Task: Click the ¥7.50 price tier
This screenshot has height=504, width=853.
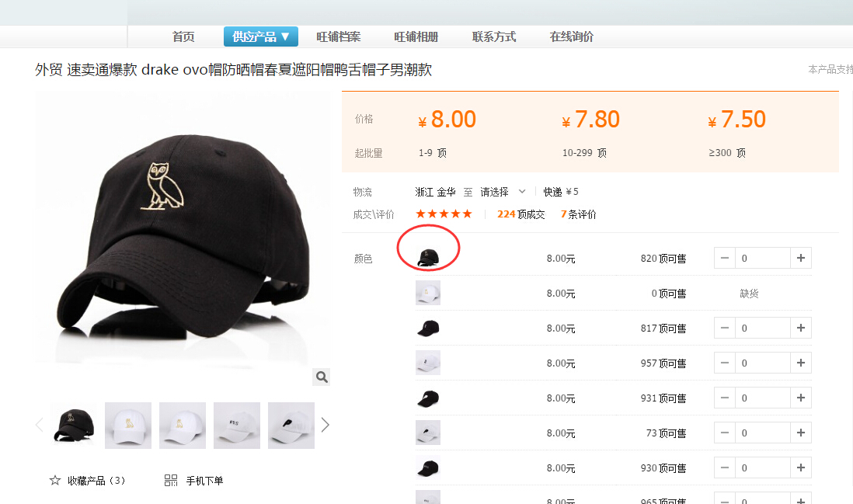Action: pyautogui.click(x=736, y=120)
